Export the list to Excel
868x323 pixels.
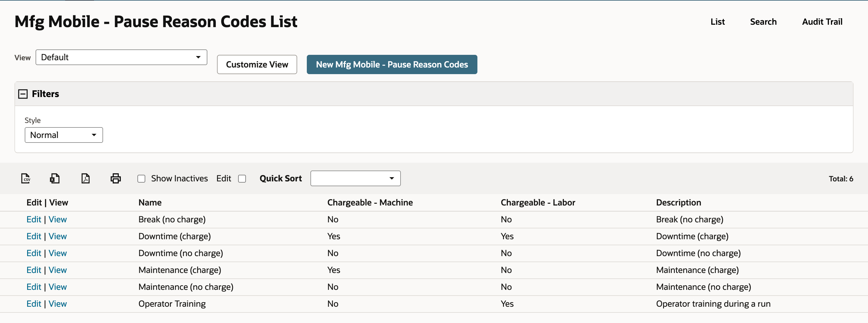(55, 178)
